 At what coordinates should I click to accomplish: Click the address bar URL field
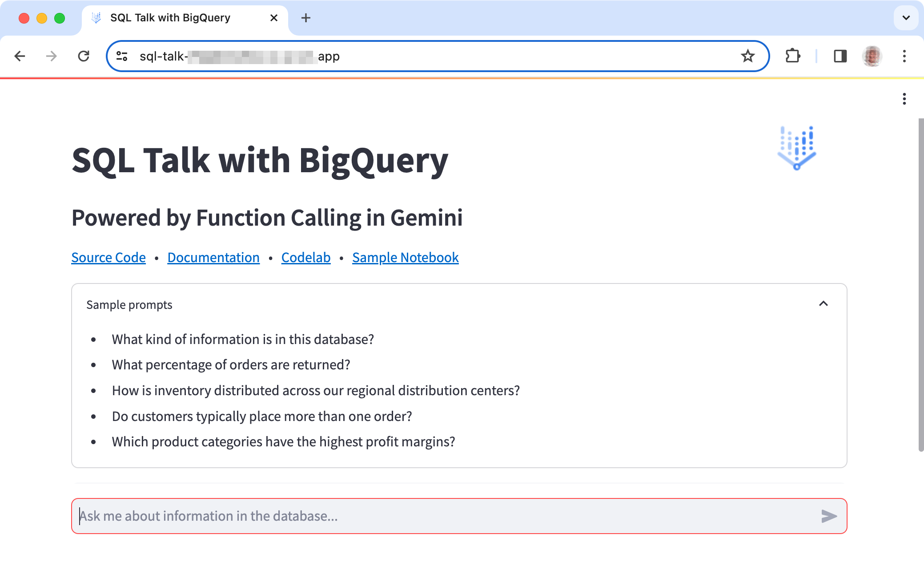click(438, 57)
